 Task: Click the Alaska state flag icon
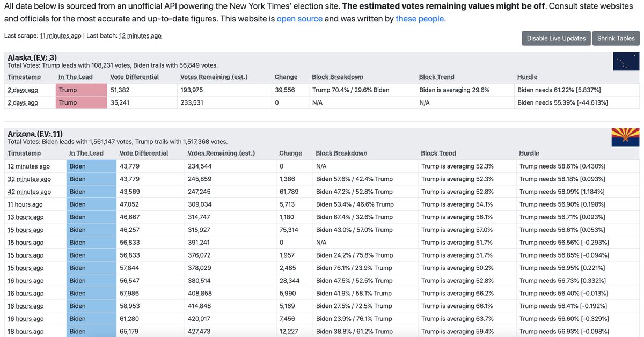coord(626,61)
